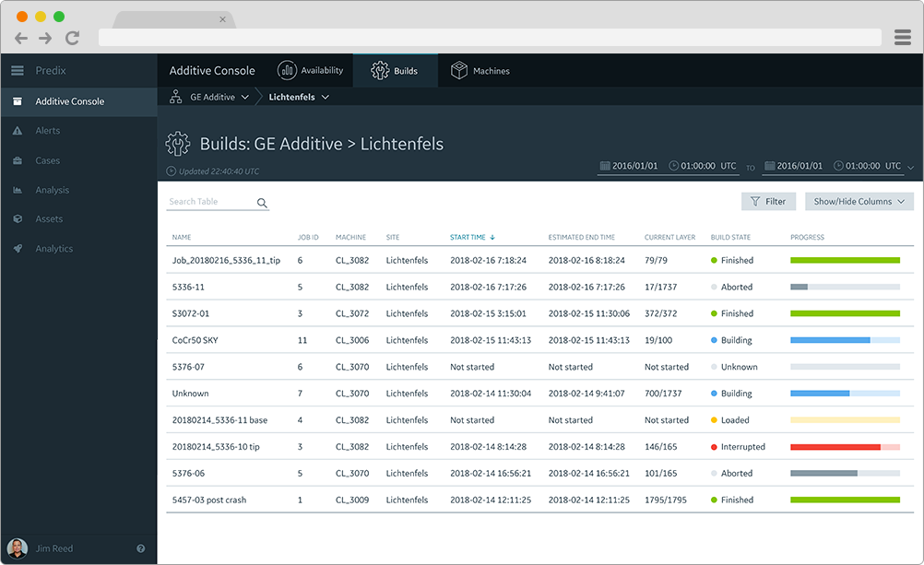Switch to the Builds tab
The height and width of the screenshot is (565, 924).
pos(395,71)
